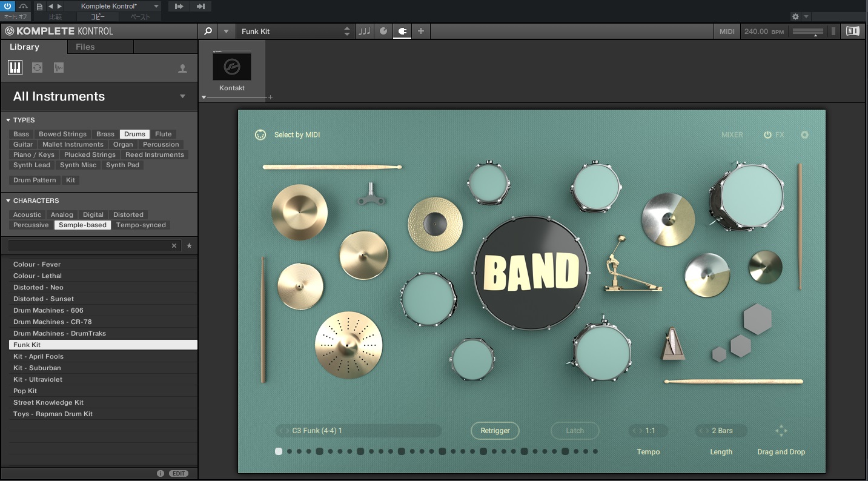Switch to the Loops icon in Library
The width and height of the screenshot is (868, 481).
point(37,67)
